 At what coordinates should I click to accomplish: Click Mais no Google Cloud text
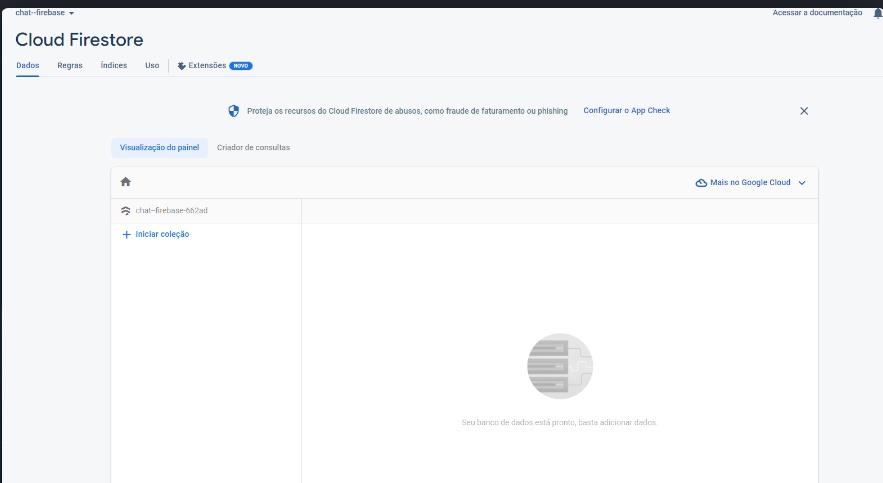[x=750, y=182]
